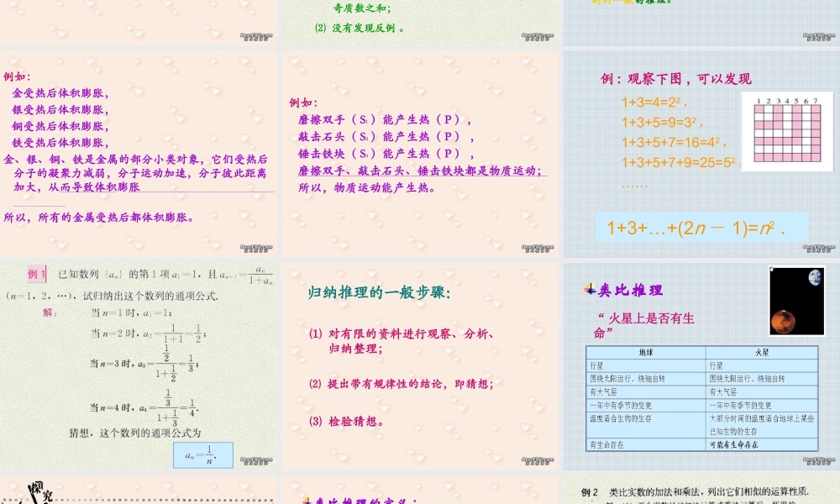Screen dimensions: 840x504
Task: Click the line 敲击石头 (S₂) 能产生热
Action: point(386,137)
